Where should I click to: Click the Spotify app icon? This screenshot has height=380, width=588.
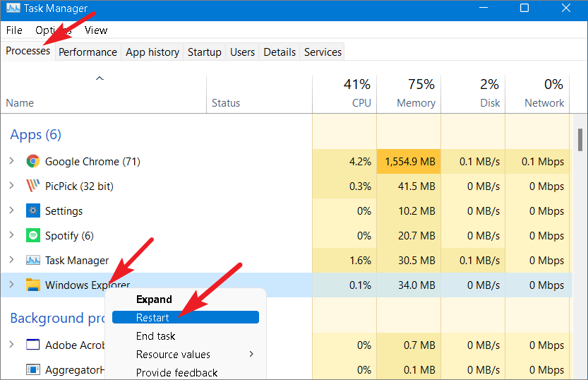[33, 236]
